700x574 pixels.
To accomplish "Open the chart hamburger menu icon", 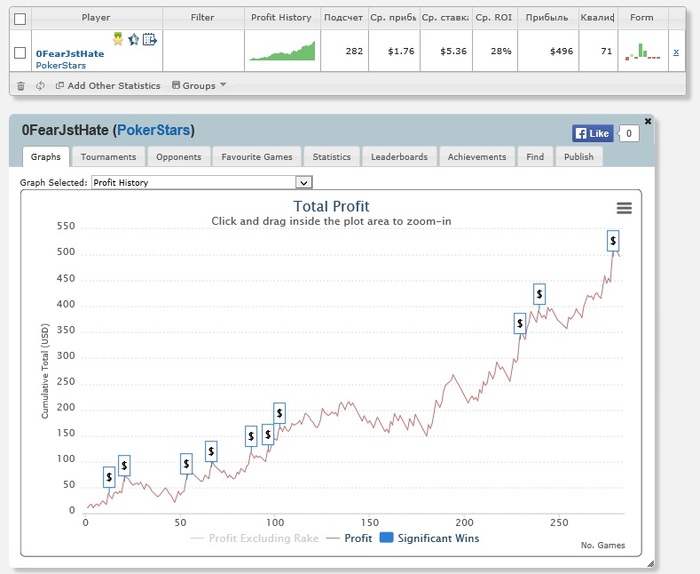I will click(x=624, y=208).
